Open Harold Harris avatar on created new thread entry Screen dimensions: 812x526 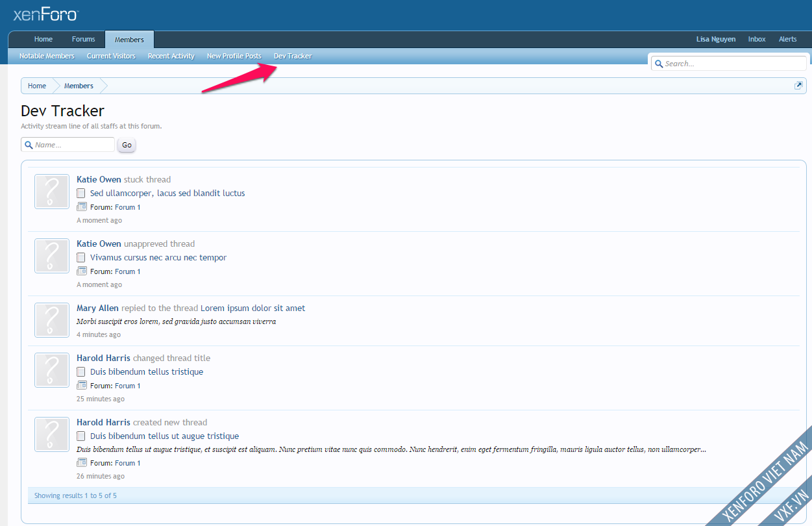coord(52,434)
